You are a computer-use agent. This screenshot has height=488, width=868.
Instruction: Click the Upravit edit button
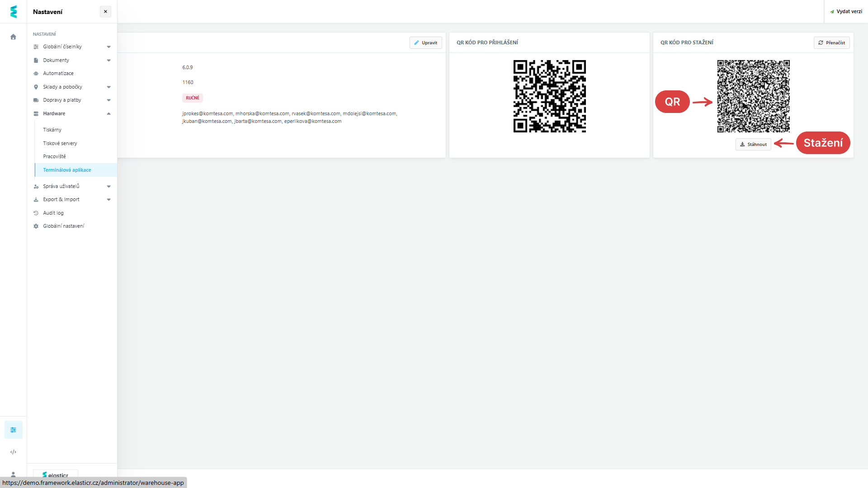(x=425, y=43)
